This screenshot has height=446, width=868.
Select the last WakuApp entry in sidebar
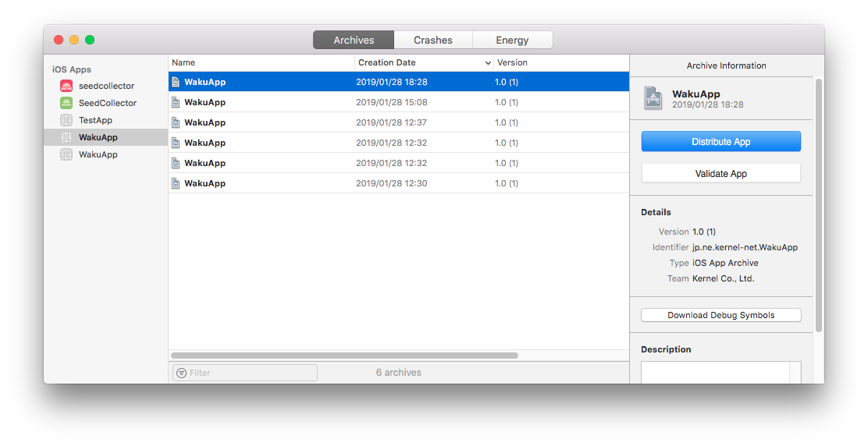(x=98, y=154)
